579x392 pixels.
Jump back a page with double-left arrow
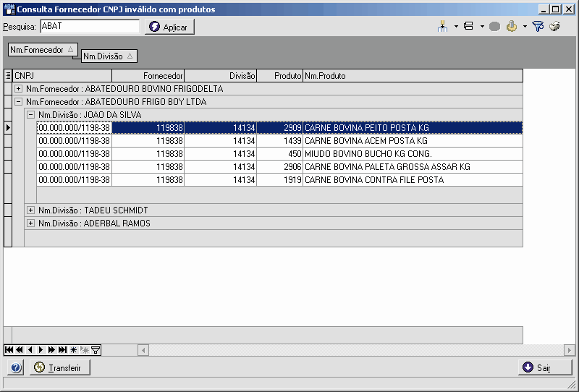click(20, 349)
